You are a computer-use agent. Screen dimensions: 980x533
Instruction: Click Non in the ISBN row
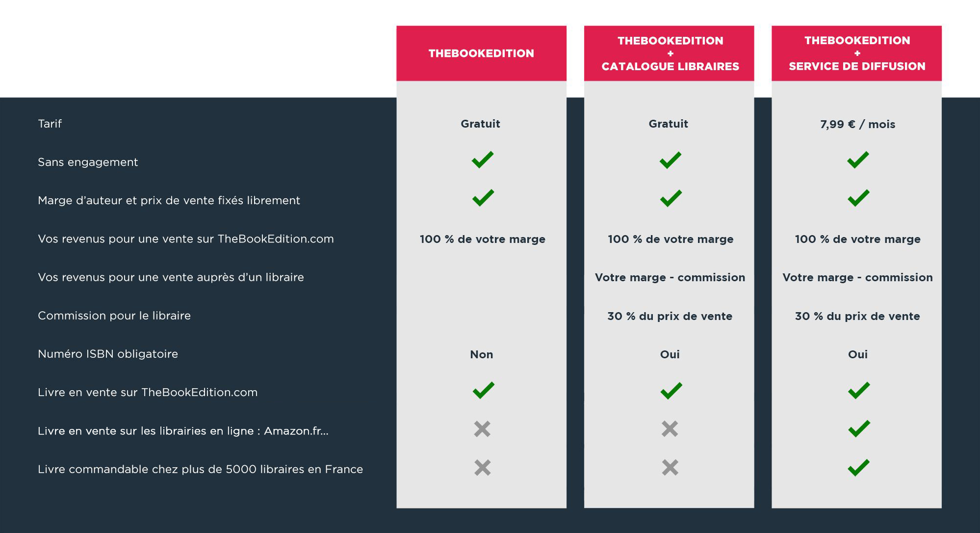(481, 354)
